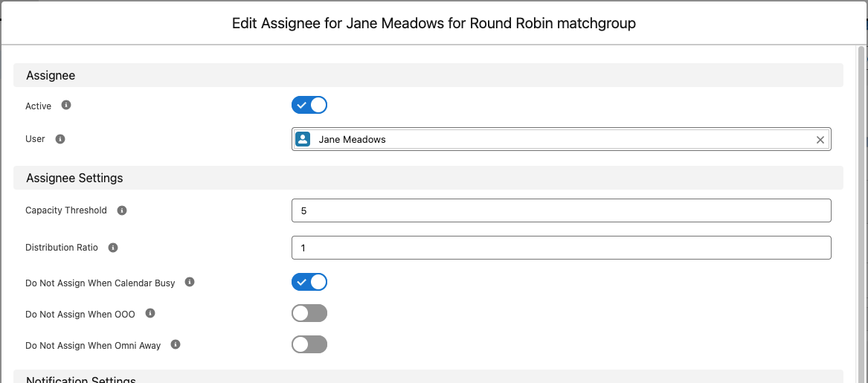The height and width of the screenshot is (383, 868).
Task: Enable Do Not Assign When OOO toggle
Action: (x=309, y=313)
